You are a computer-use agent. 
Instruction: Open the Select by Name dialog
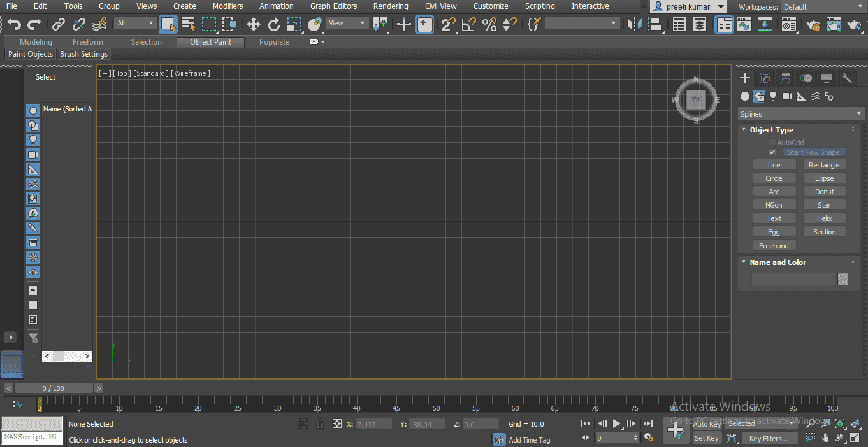click(x=188, y=24)
